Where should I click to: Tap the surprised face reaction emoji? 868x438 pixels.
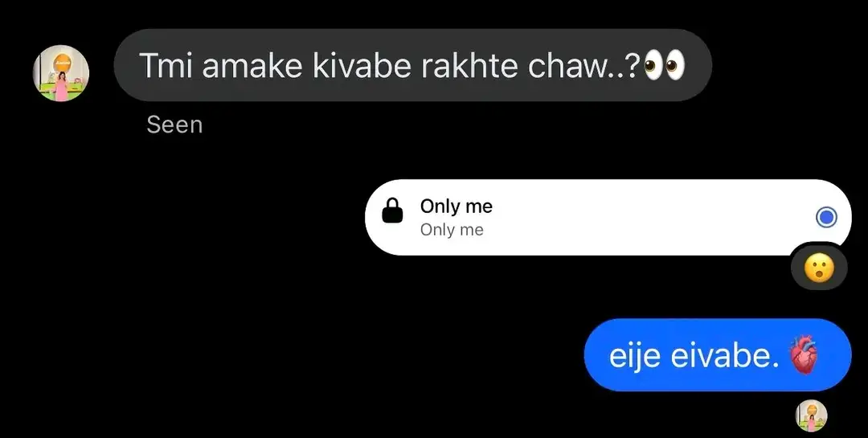tap(819, 268)
